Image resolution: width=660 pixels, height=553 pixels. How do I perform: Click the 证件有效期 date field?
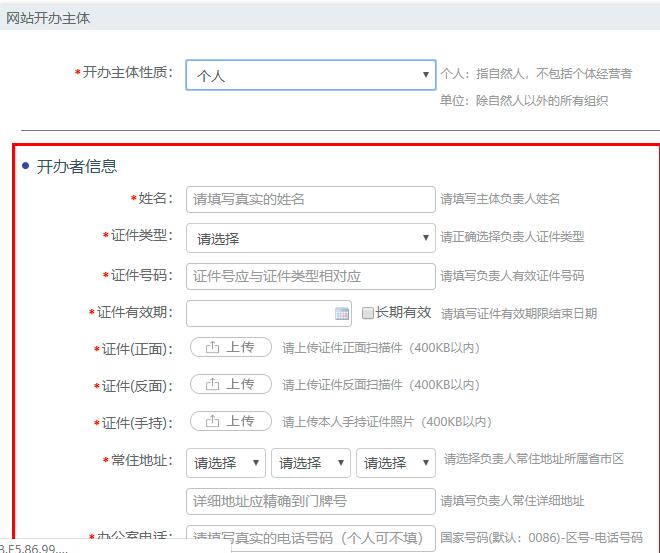click(x=269, y=313)
